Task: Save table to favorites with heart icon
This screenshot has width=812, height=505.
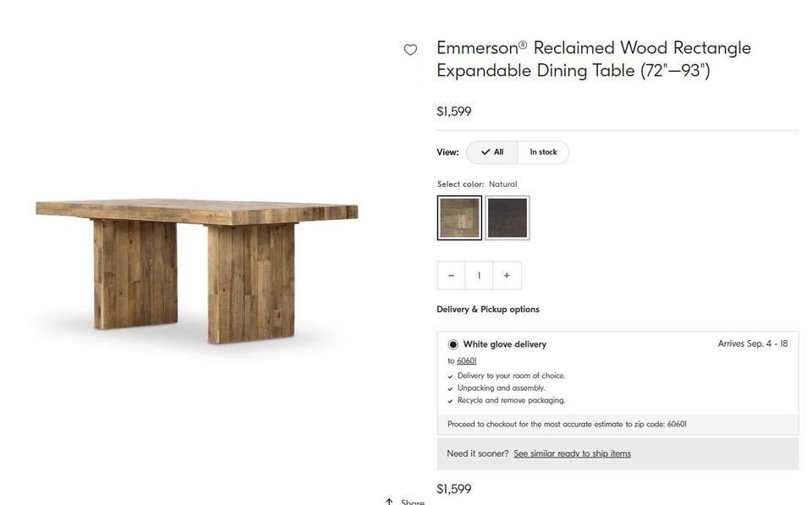Action: [410, 50]
